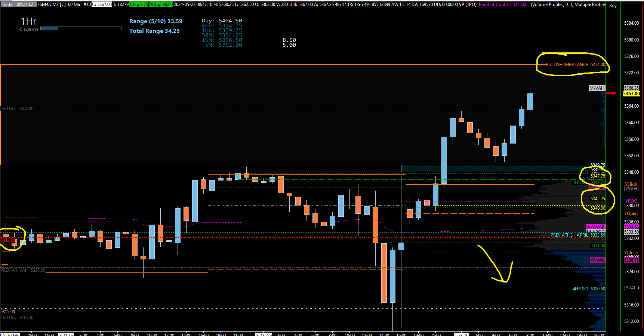The image size is (644, 336).
Task: Click the time-remaining progress bar
Action: click(81, 28)
